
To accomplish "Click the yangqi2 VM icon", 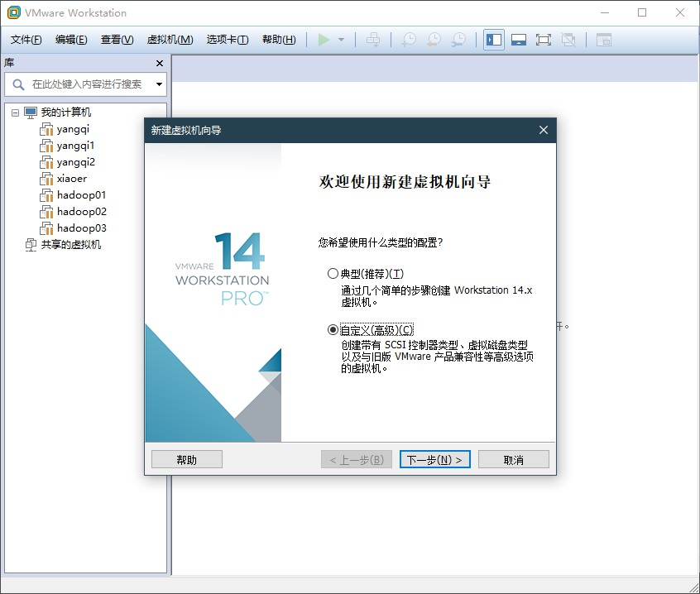I will tap(46, 162).
